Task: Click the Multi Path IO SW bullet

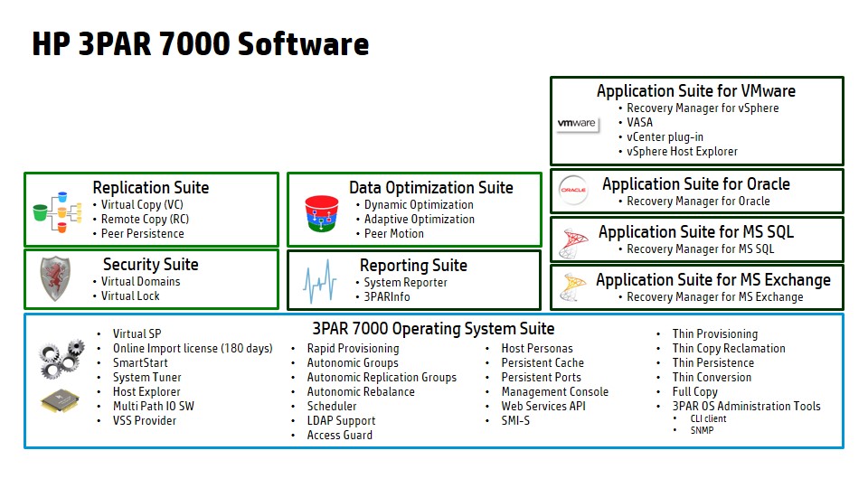Action: coord(154,406)
